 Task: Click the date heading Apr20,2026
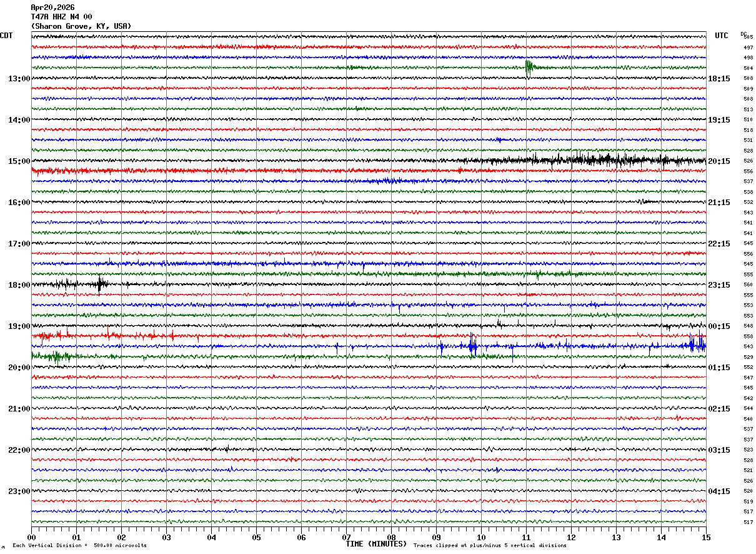(x=52, y=8)
